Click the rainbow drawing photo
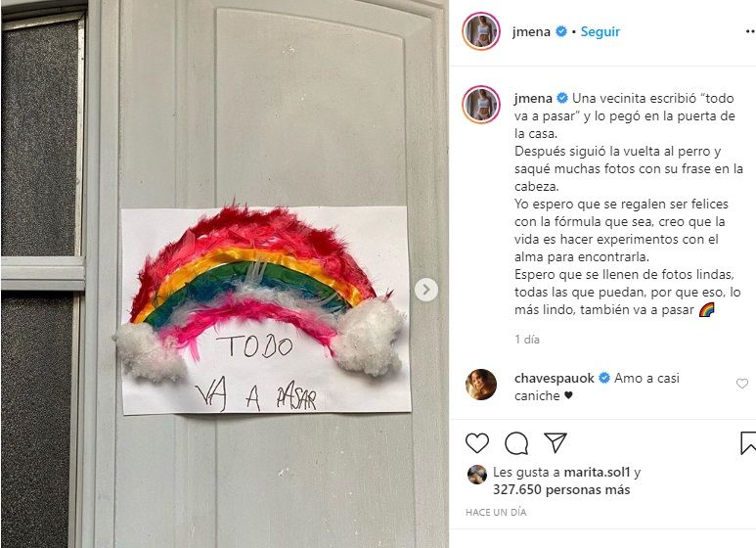Viewport: 756px width, 548px height. tap(225, 274)
